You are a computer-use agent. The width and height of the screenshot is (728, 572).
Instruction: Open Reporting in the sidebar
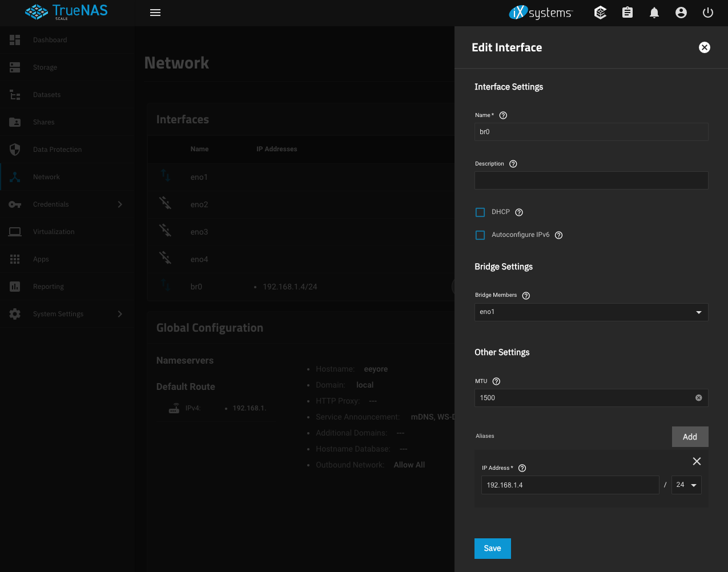[x=67, y=287]
